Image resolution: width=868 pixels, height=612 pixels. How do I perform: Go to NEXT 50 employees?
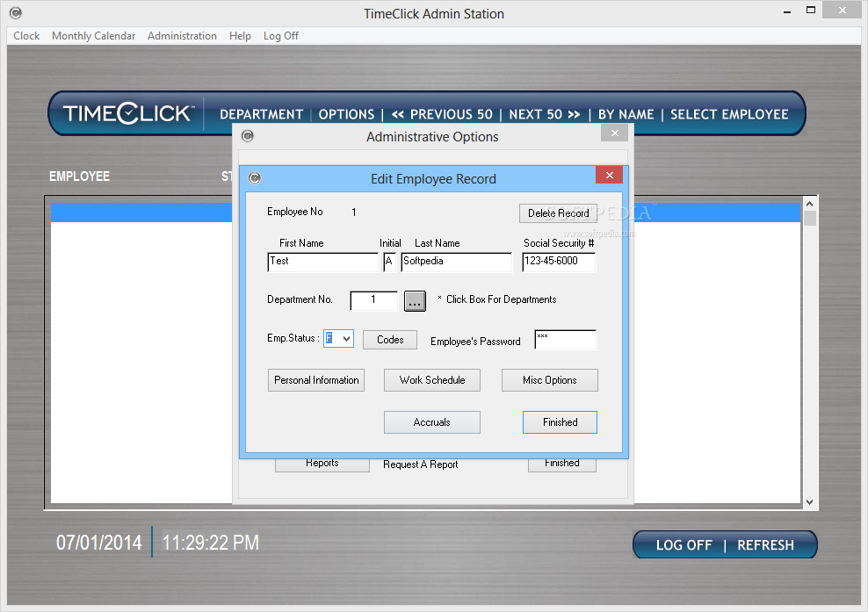pos(545,114)
